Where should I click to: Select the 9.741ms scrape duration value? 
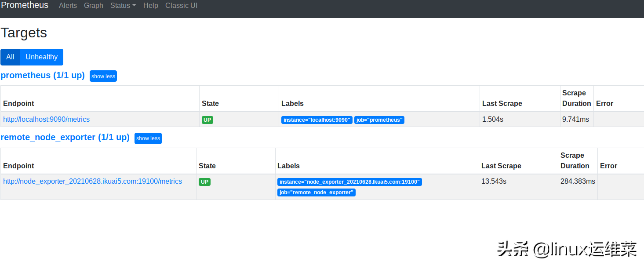pos(575,119)
